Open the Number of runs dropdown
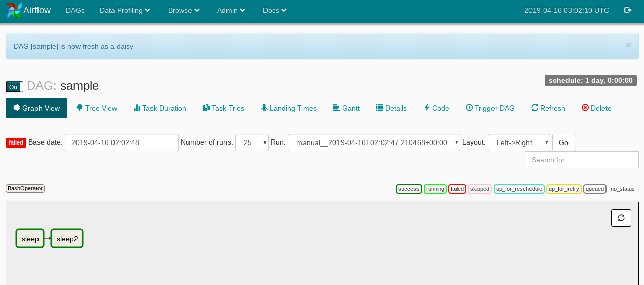The width and height of the screenshot is (644, 285). 252,142
